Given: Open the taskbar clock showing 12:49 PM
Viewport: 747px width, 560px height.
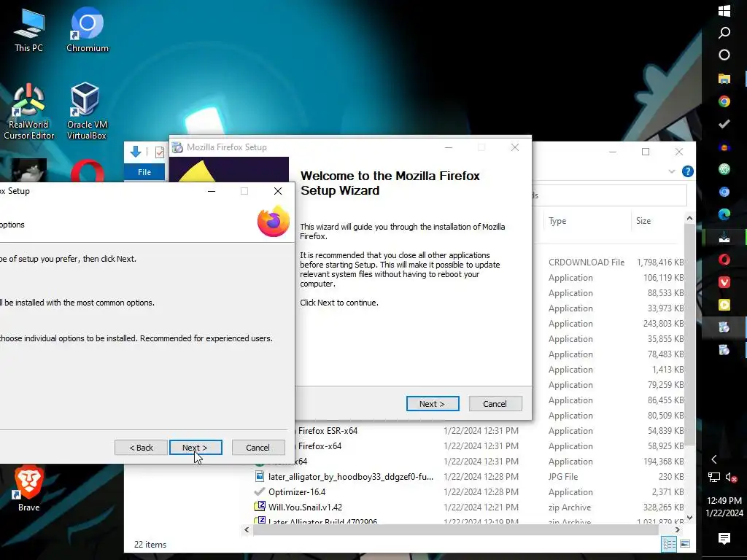Looking at the screenshot, I should click(x=724, y=507).
